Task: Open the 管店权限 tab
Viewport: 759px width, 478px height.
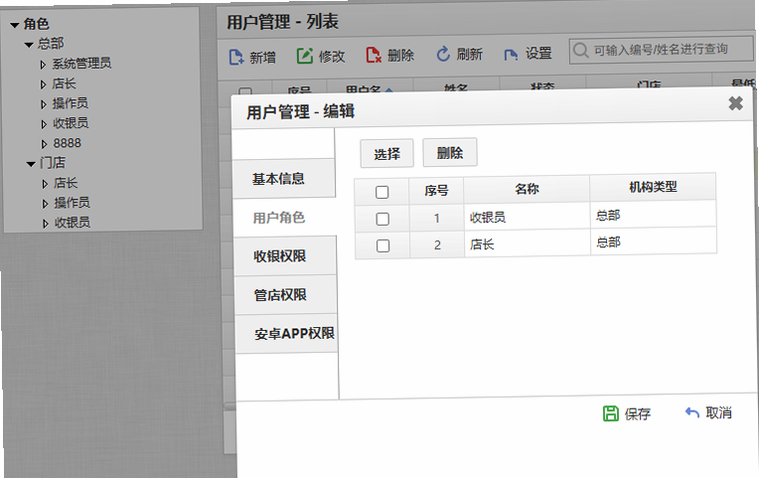Action: (286, 295)
